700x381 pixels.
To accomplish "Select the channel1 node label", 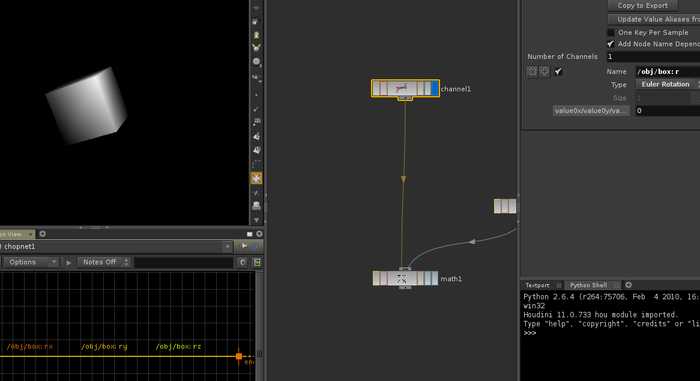I will point(456,89).
